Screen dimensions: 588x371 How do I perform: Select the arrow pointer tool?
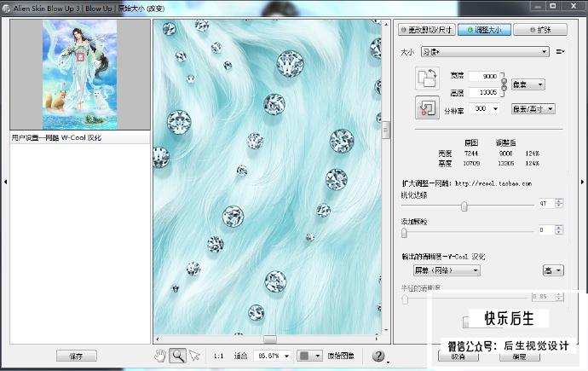[194, 356]
